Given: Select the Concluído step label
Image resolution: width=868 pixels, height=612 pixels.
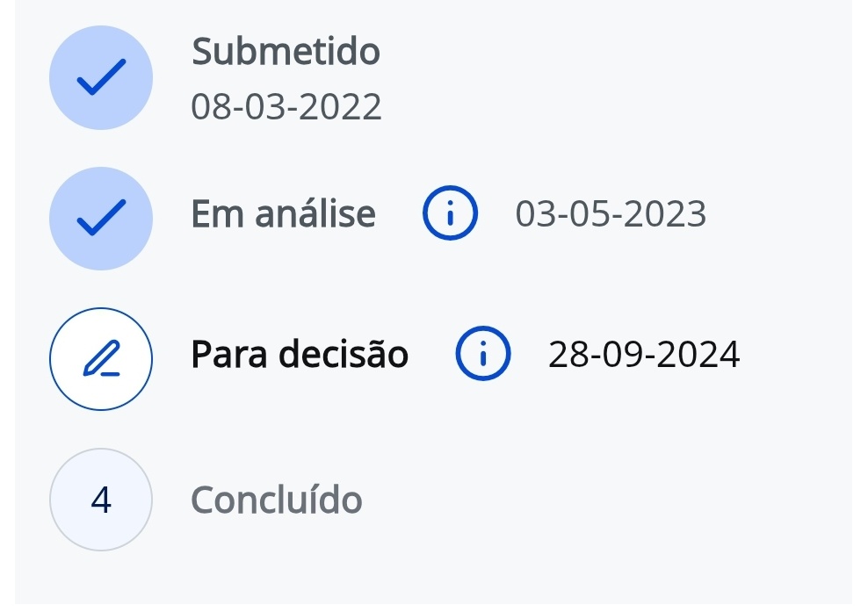Looking at the screenshot, I should coord(277,500).
